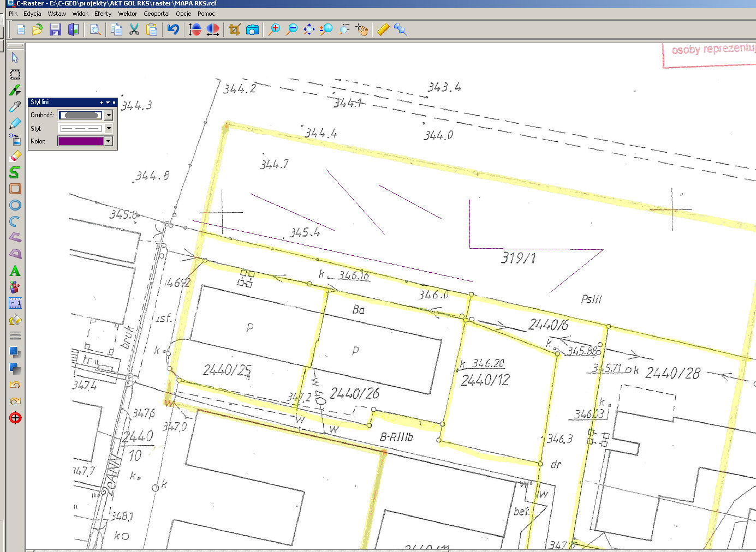The width and height of the screenshot is (756, 552).
Task: Select the arrow pointer tool
Action: [15, 58]
